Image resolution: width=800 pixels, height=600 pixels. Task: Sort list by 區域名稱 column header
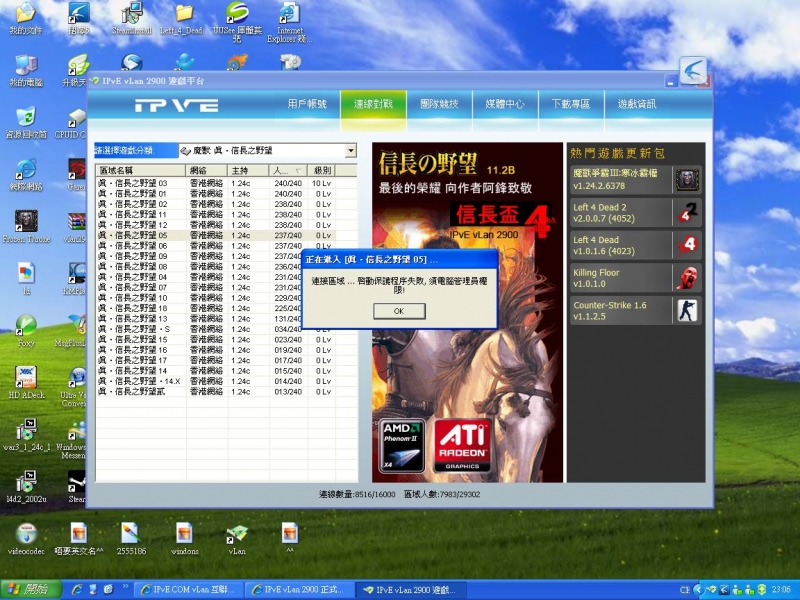pyautogui.click(x=141, y=171)
